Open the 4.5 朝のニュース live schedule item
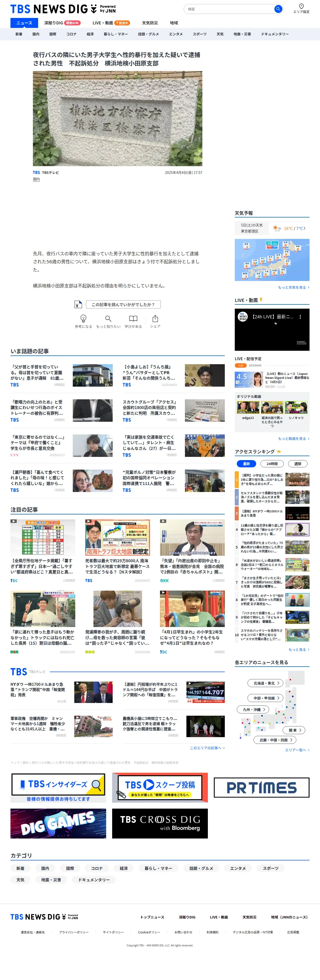Viewport: 320px width, 980px height. 272,380
